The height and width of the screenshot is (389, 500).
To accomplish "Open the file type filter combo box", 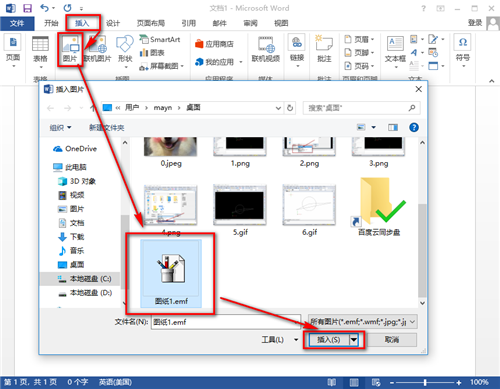I will click(363, 322).
